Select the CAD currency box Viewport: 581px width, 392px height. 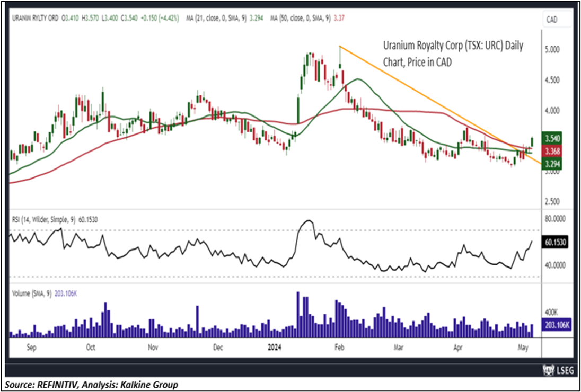point(557,20)
